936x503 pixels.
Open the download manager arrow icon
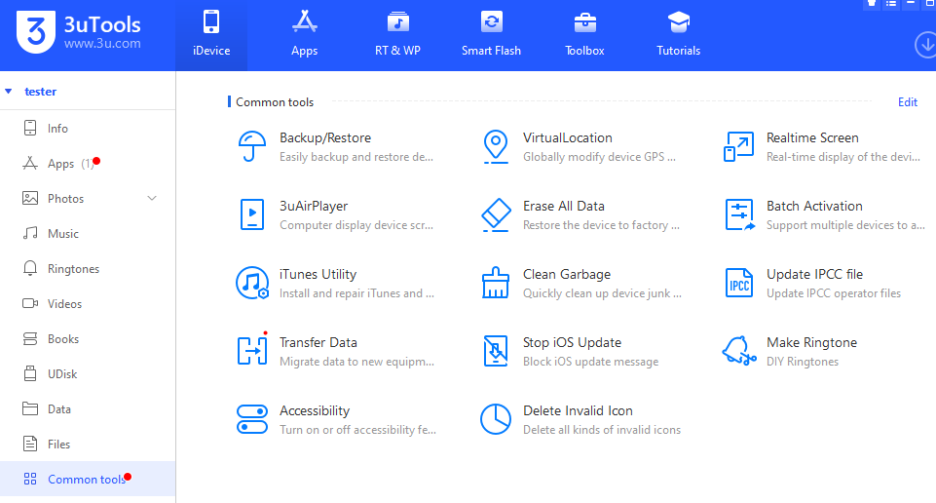tap(926, 45)
